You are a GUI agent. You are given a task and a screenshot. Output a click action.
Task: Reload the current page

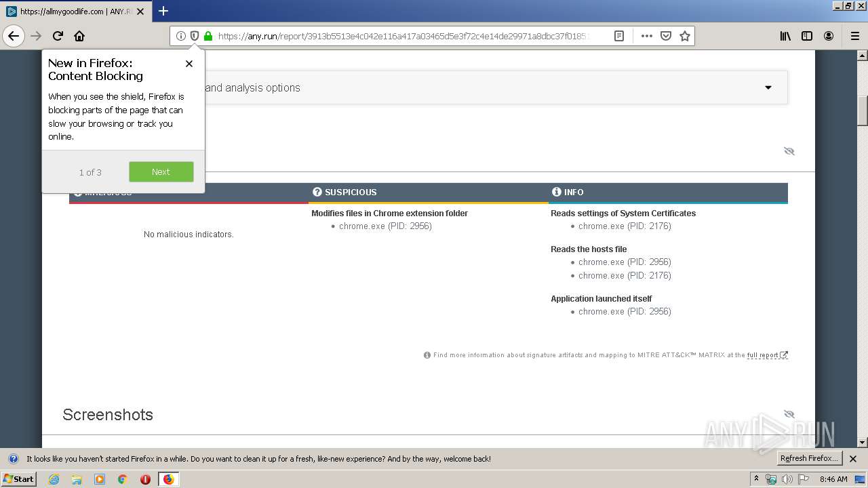tap(58, 36)
